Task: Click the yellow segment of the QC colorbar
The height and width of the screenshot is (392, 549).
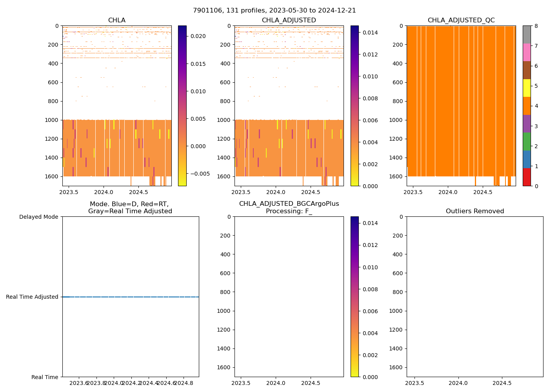Action: coord(526,88)
